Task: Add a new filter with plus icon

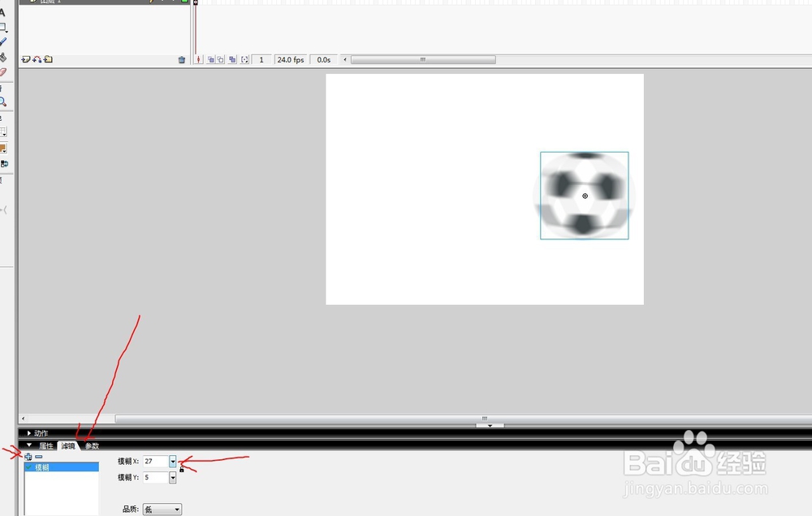Action: [28, 457]
